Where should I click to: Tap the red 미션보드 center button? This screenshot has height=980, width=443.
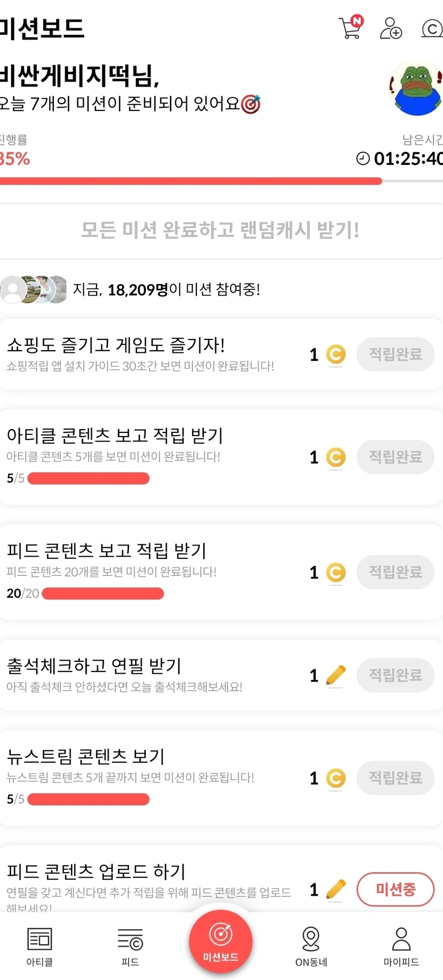point(220,942)
